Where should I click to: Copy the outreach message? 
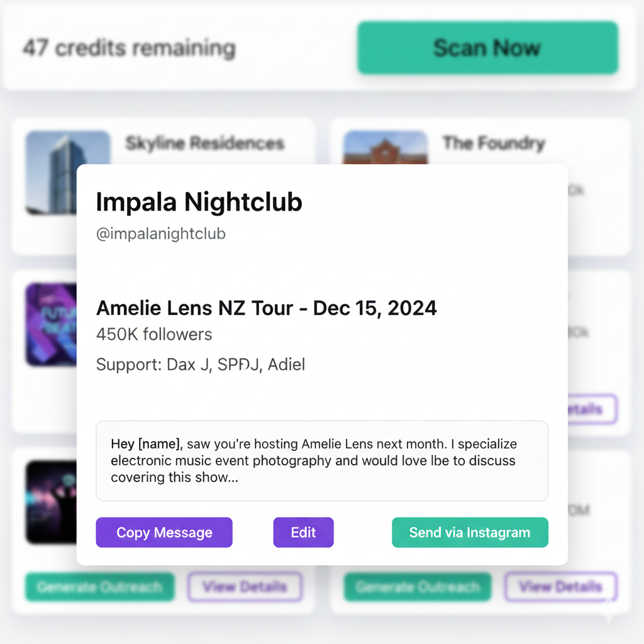click(164, 533)
